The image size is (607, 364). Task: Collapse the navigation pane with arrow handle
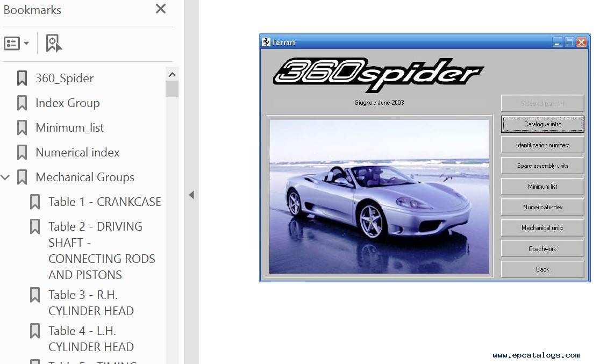click(191, 195)
